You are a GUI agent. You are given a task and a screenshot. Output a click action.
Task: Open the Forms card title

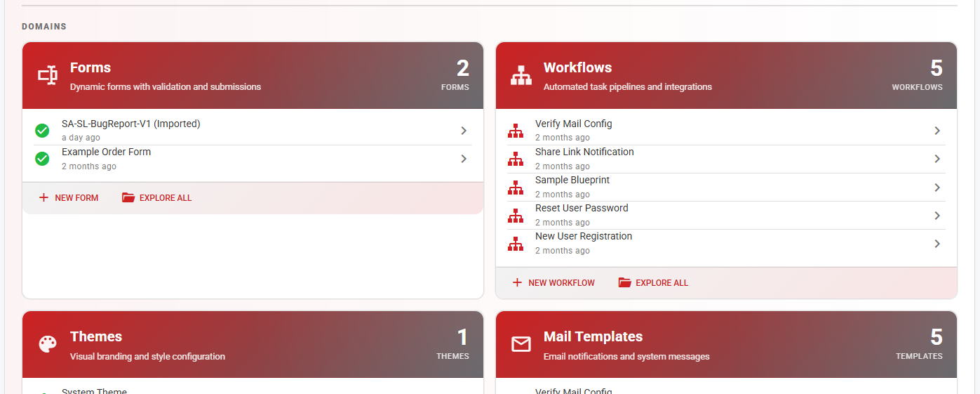pos(90,67)
